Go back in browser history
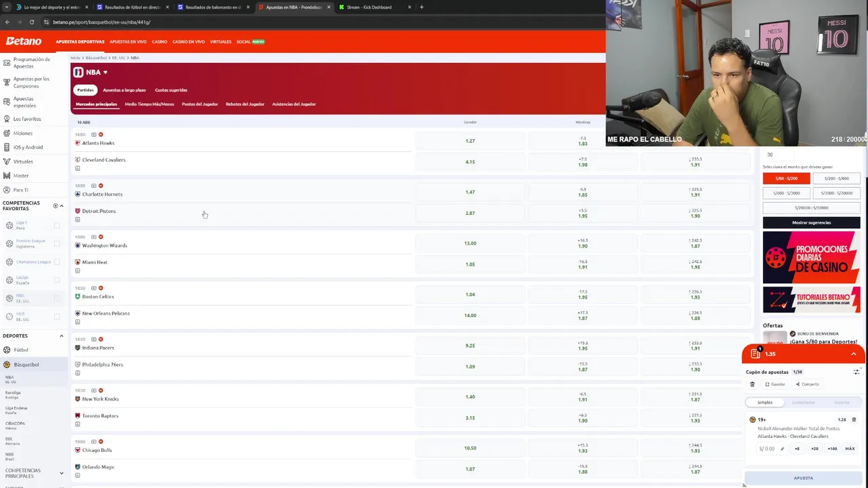The height and width of the screenshot is (488, 868). 7,22
